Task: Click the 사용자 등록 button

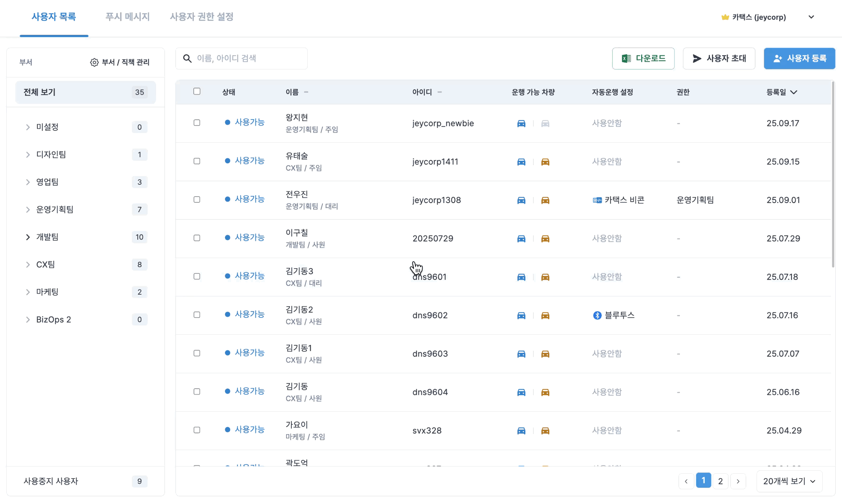Action: 799,59
